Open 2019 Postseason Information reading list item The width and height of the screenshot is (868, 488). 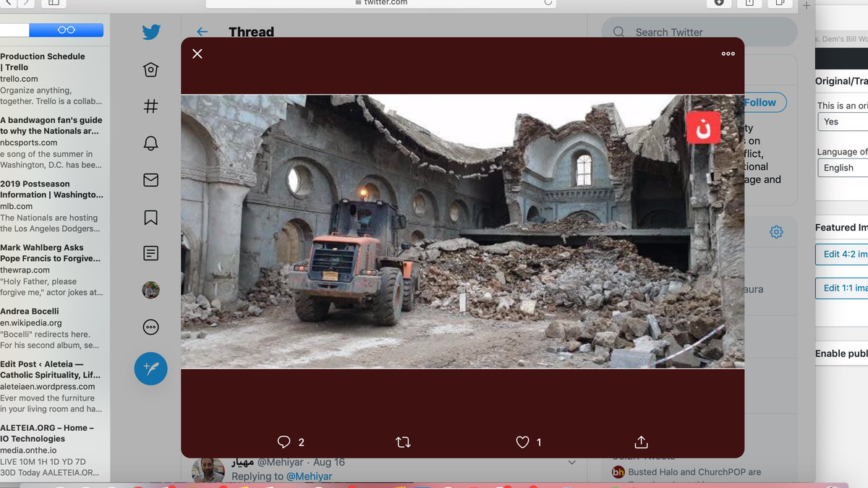point(52,205)
